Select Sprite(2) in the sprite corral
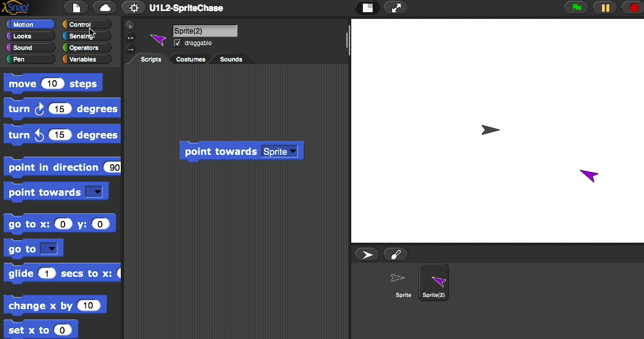 (x=434, y=282)
